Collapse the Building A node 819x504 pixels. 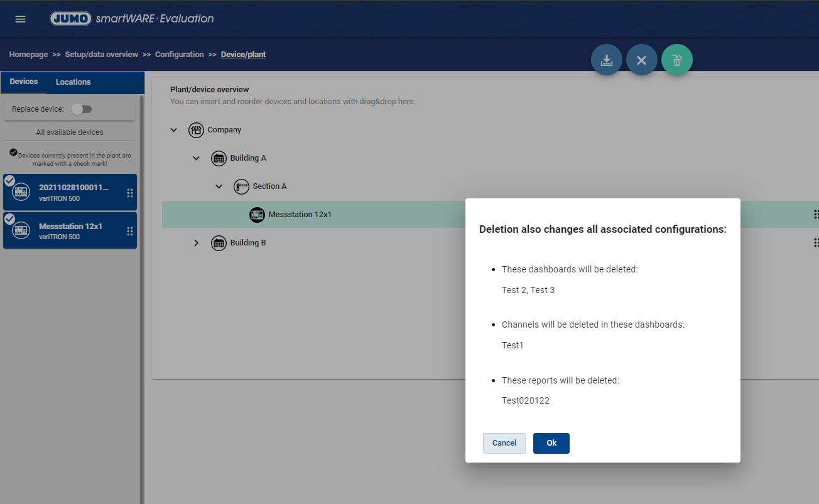pos(196,158)
